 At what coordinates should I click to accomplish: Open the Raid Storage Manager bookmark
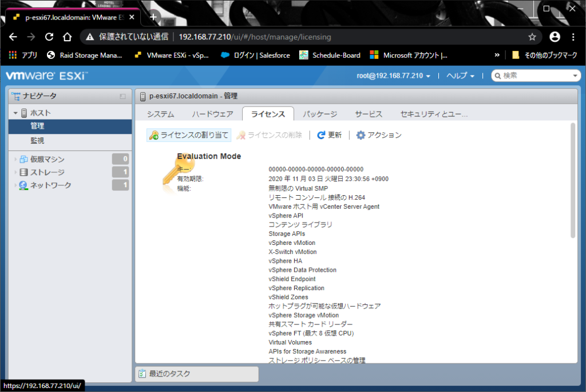coord(85,56)
